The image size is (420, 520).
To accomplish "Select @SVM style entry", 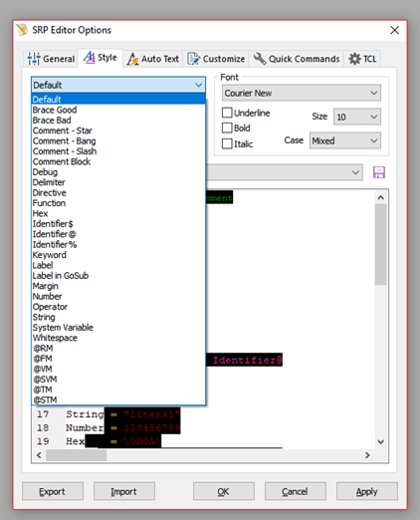I will click(118, 380).
